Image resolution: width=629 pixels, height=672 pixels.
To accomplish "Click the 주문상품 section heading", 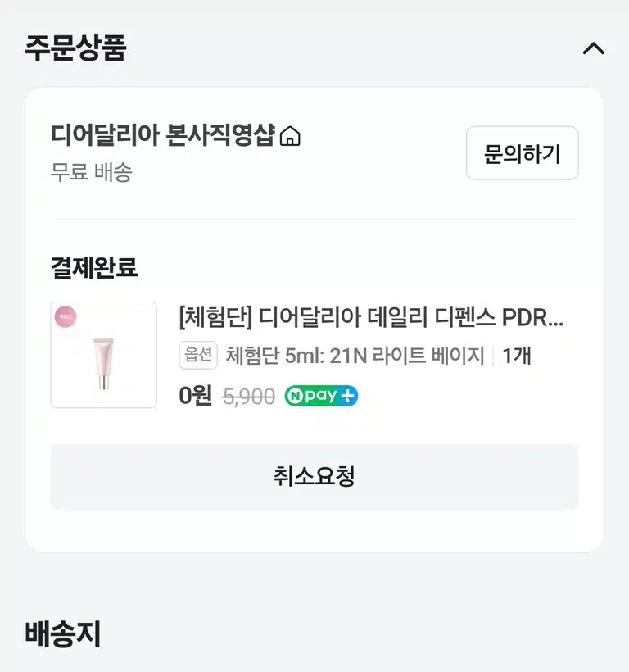I will [x=75, y=48].
